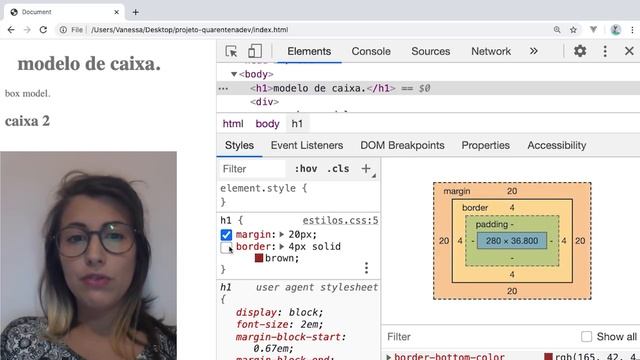The width and height of the screenshot is (640, 360).
Task: Click the display: block declaration
Action: click(x=279, y=312)
